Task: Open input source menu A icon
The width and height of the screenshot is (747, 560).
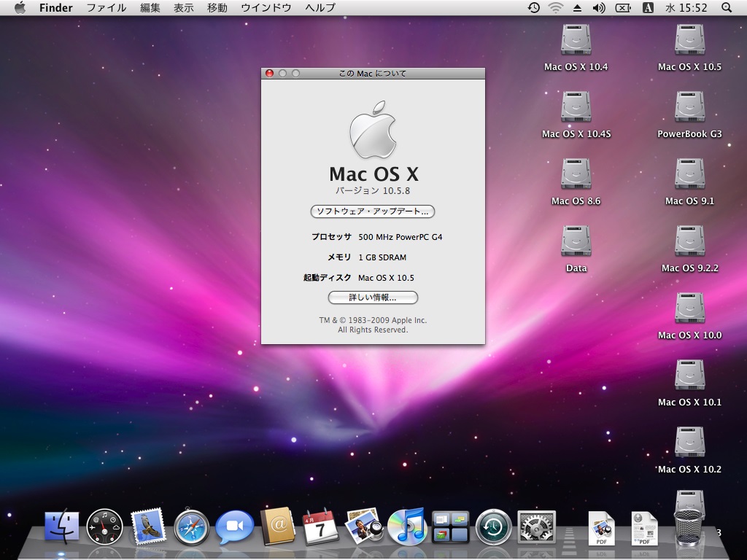Action: 648,7
